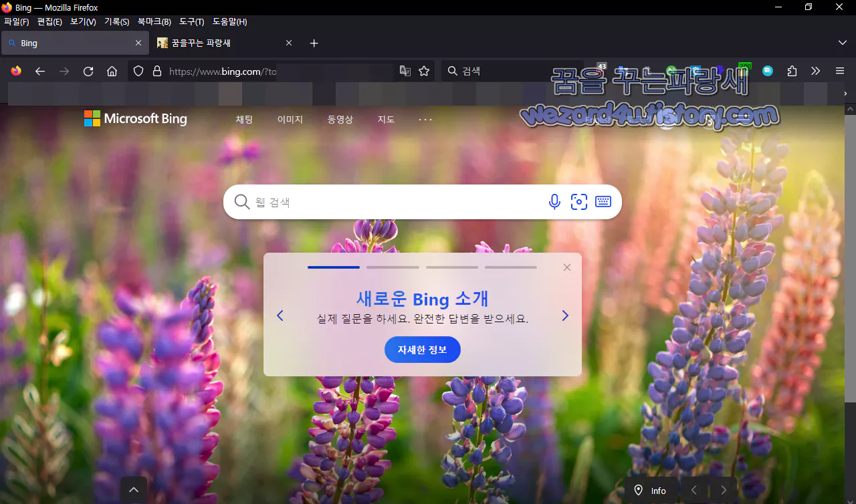This screenshot has height=504, width=856.
Task: Click the page vertical scrollbar
Action: (x=850, y=258)
